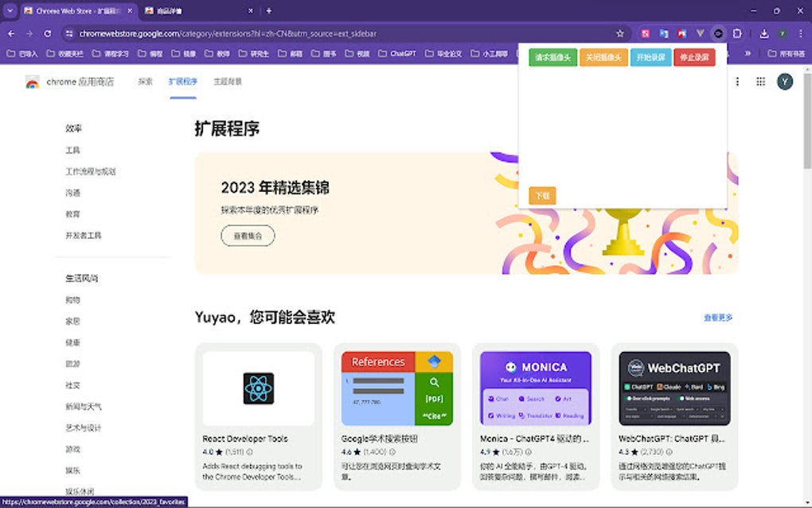
Task: View site information icon in address bar
Action: (69, 33)
